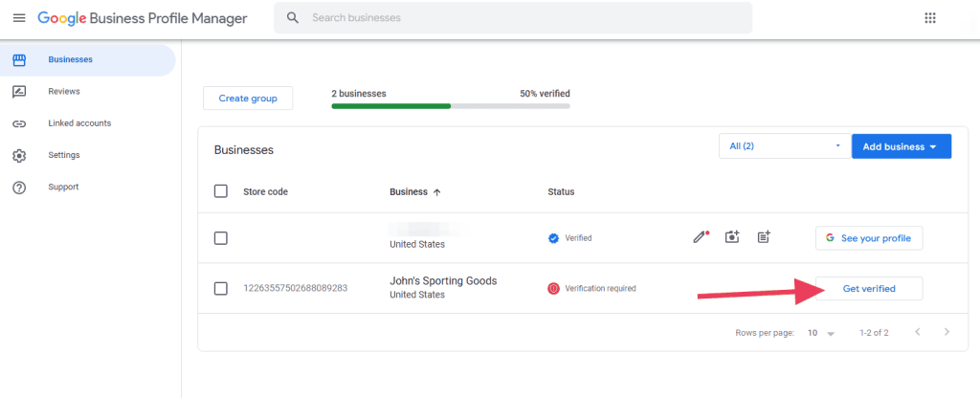Click the Verified status text
Image resolution: width=980 pixels, height=398 pixels.
pyautogui.click(x=578, y=238)
